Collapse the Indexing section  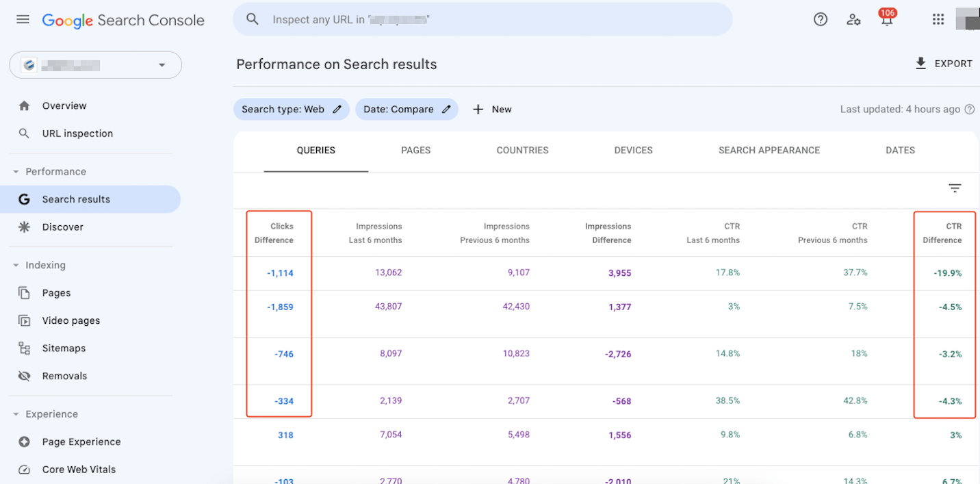[x=16, y=266]
